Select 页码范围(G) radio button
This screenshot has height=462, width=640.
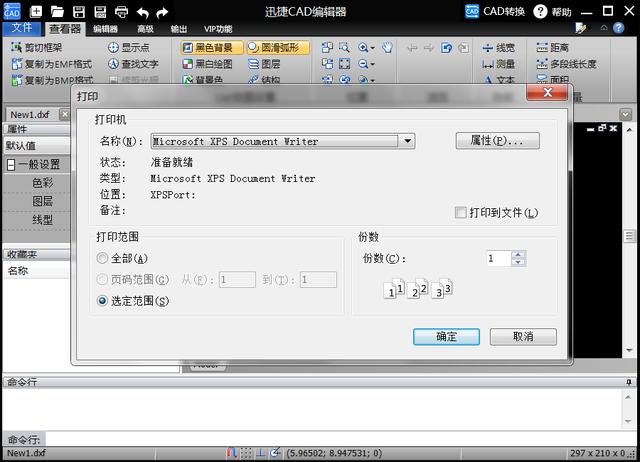pyautogui.click(x=102, y=280)
